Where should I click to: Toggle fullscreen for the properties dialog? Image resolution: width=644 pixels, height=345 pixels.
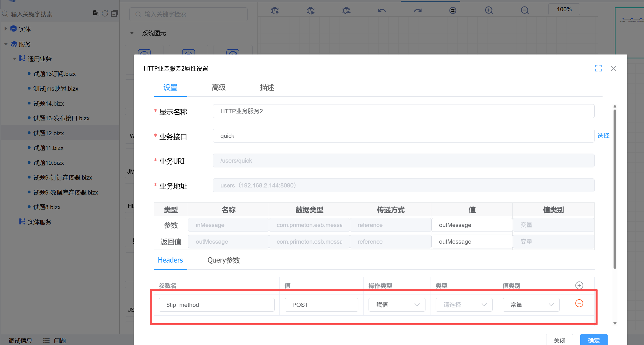[x=598, y=68]
